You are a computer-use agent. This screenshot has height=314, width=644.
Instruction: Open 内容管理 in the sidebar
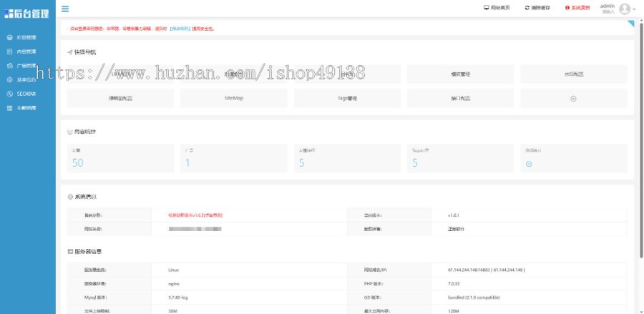click(27, 51)
